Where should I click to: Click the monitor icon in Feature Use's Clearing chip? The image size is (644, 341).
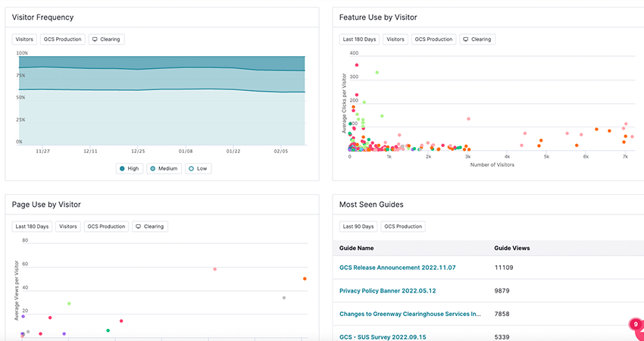pos(466,39)
